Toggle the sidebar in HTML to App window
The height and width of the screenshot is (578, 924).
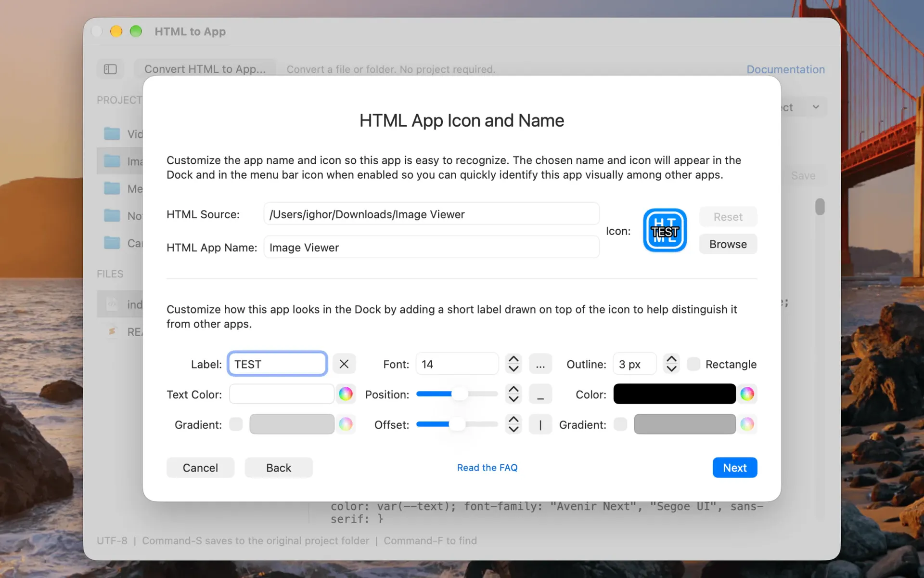[x=110, y=69]
